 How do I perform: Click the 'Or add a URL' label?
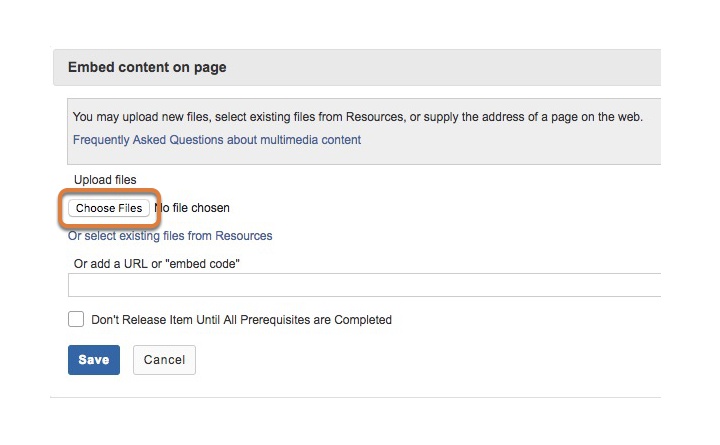coord(157,264)
